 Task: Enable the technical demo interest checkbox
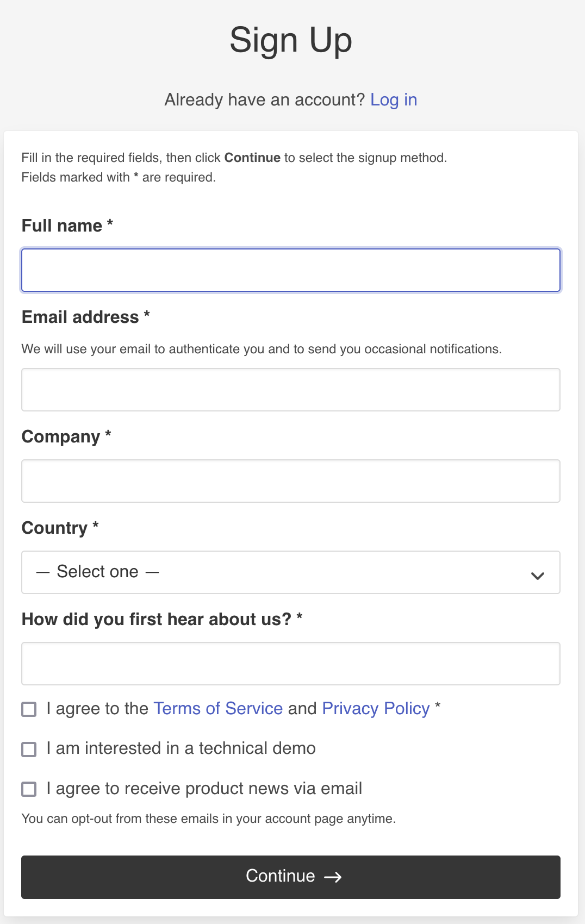pos(29,750)
